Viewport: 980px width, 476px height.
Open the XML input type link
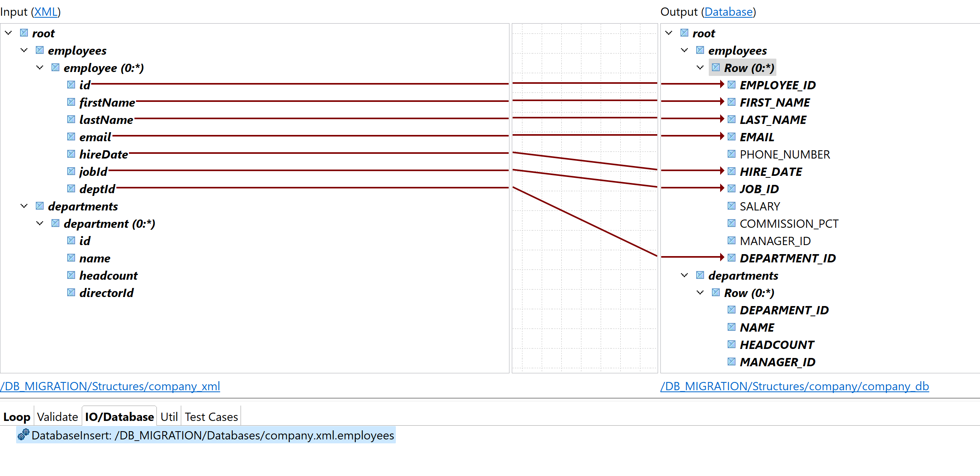[46, 12]
